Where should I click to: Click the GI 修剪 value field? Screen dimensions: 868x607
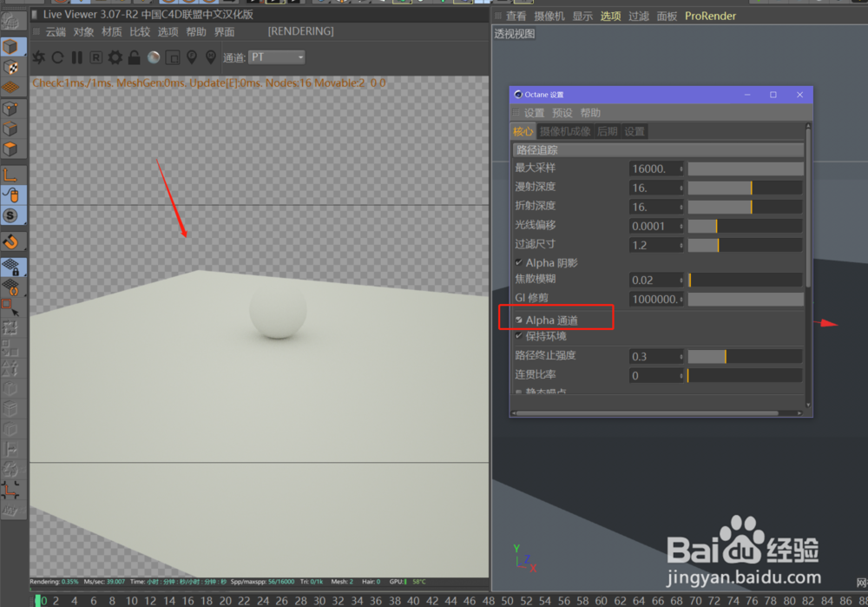(x=654, y=299)
